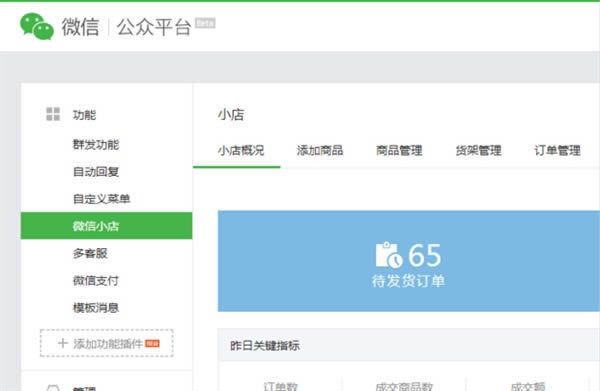Switch to the 添加商品 tab
This screenshot has height=391, width=600.
[x=320, y=150]
